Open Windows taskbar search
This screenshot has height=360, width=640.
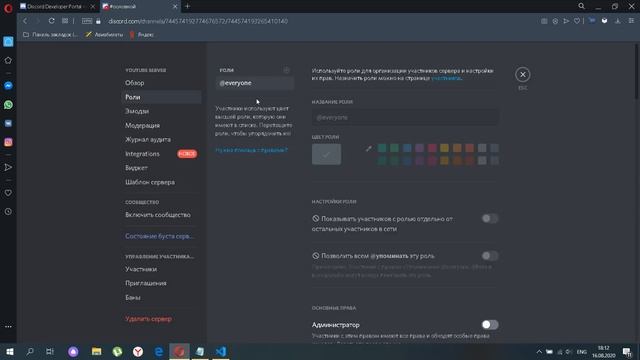click(x=30, y=351)
